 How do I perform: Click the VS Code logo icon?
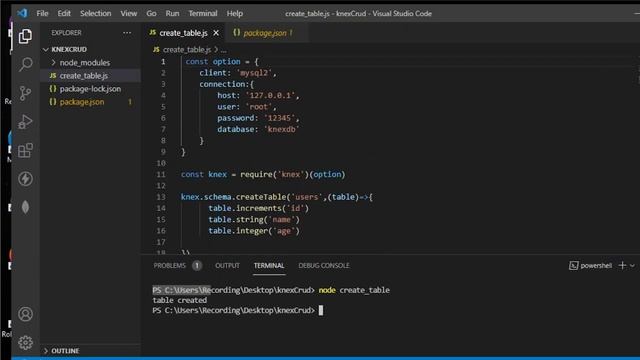coord(22,13)
